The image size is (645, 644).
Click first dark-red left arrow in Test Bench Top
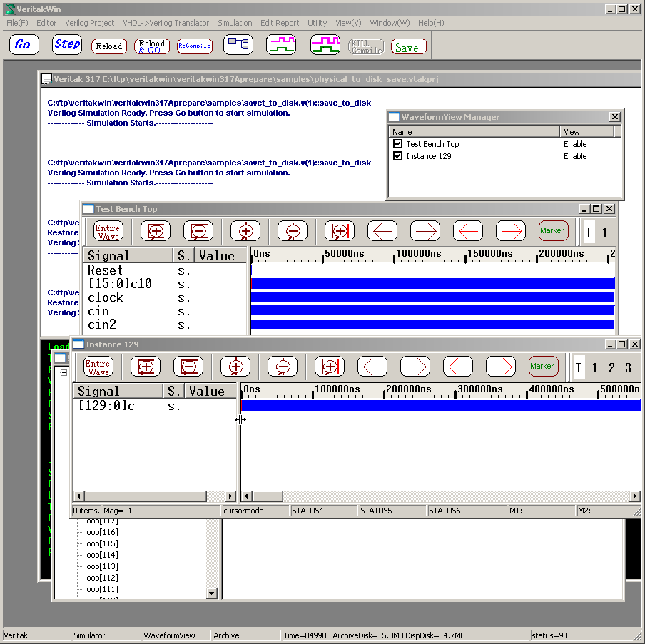[x=382, y=230]
